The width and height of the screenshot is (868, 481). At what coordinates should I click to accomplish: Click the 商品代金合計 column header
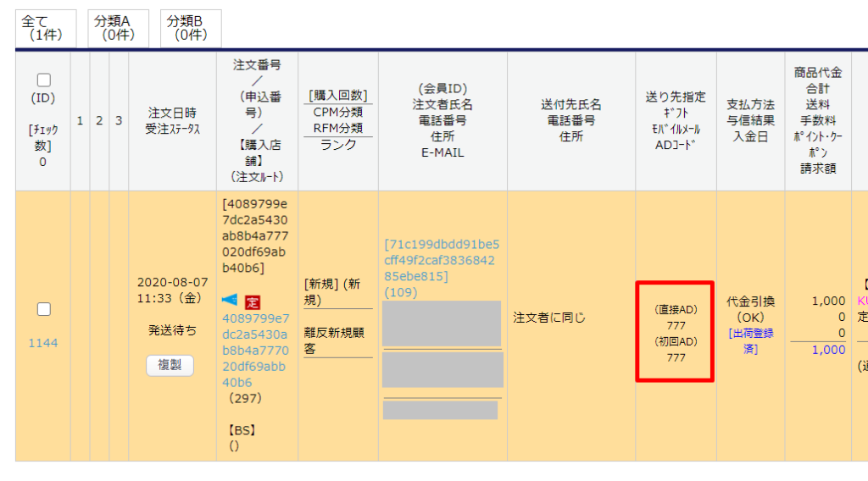(x=818, y=120)
